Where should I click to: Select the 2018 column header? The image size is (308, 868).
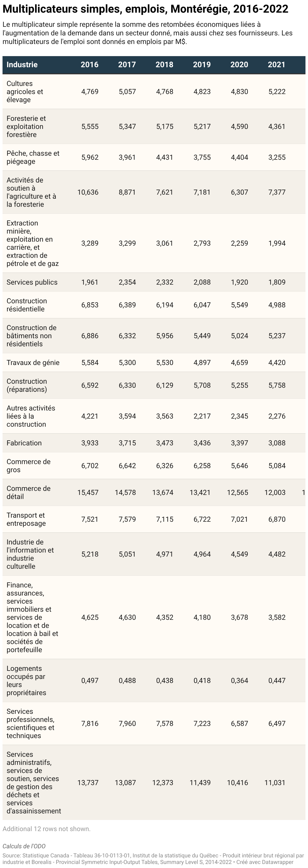[164, 65]
